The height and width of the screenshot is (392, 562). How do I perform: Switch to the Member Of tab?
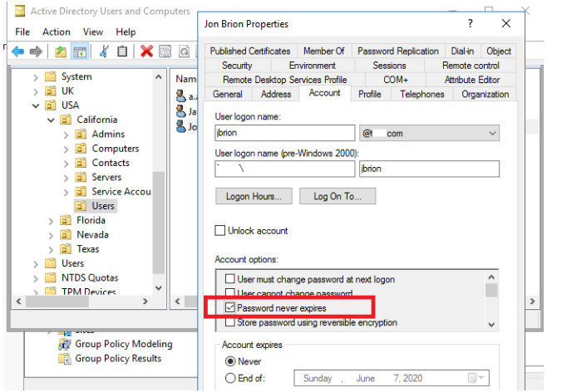tap(324, 51)
